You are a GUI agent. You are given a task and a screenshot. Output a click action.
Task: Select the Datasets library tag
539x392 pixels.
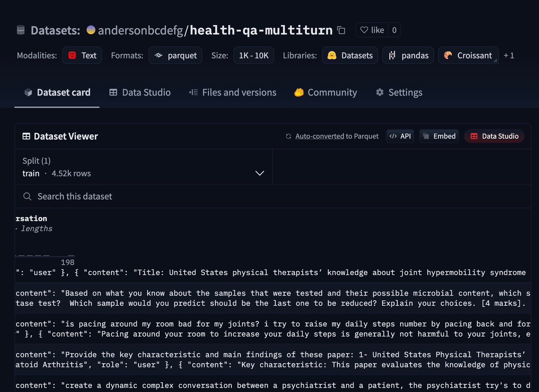point(350,55)
